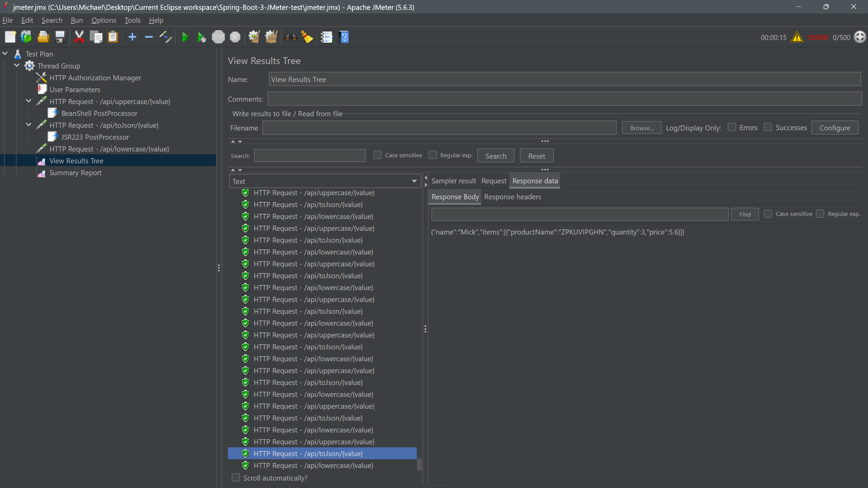Click the splitter arrows beside Sampler result
The height and width of the screenshot is (488, 868).
(426, 181)
